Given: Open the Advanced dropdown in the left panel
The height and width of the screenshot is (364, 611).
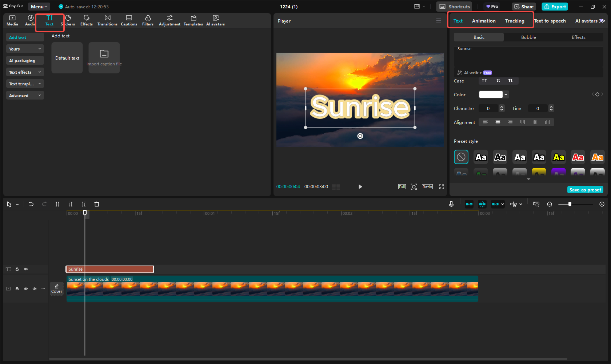Looking at the screenshot, I should (x=25, y=95).
